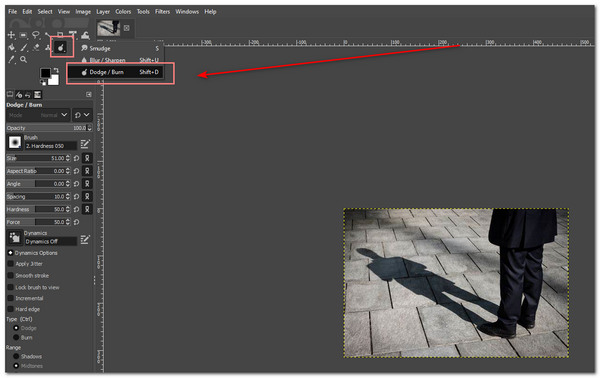
Task: Link Aspect Ratio to brush default
Action: [87, 171]
